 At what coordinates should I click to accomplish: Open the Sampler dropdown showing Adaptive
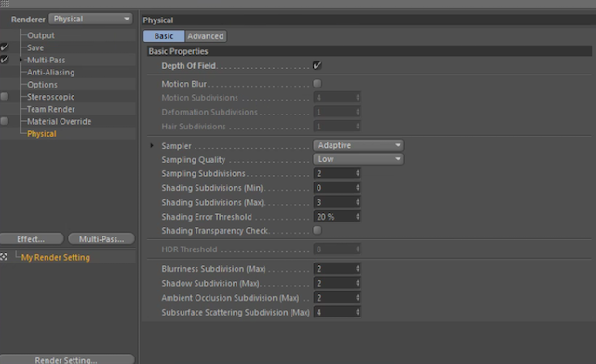point(359,145)
